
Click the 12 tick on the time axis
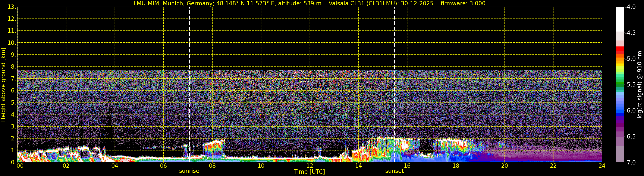point(310,166)
